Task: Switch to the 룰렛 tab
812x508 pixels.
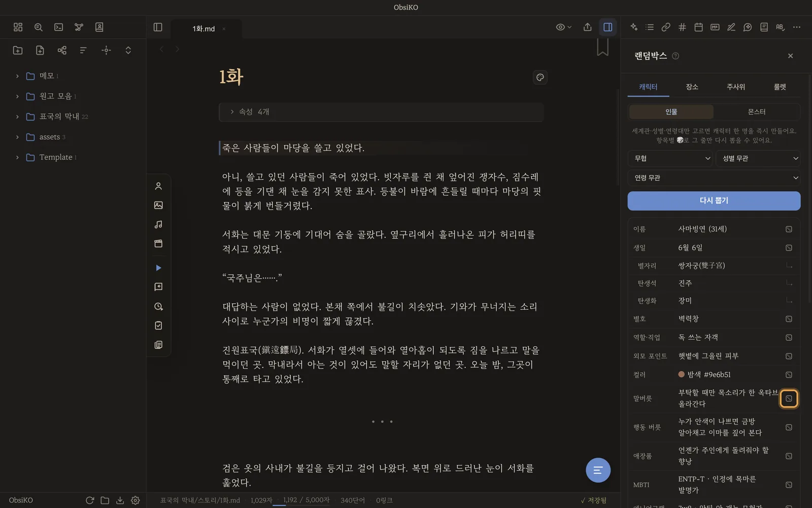Action: tap(780, 87)
